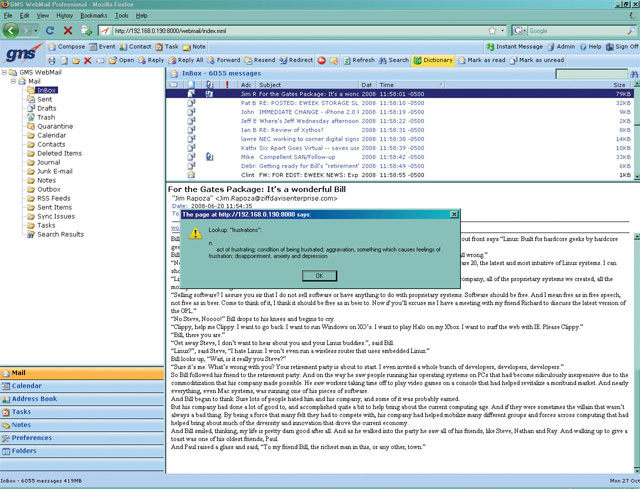Screen dimensions: 640x489
Task: Open Search from the toolbar
Action: pos(393,60)
